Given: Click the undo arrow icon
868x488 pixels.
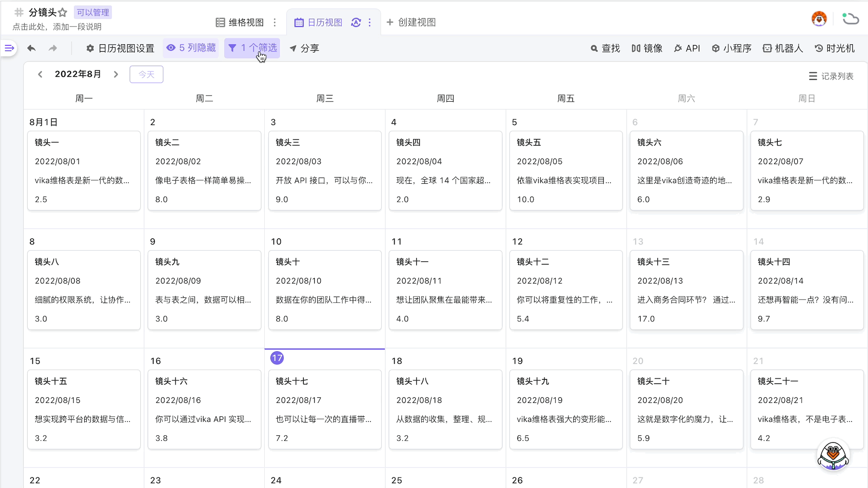Looking at the screenshot, I should pos(31,48).
